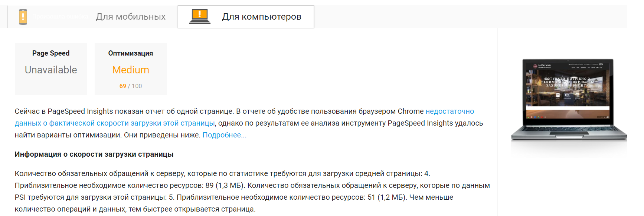The width and height of the screenshot is (644, 216).
Task: Click the white badge icon in preview header
Action: click(601, 64)
